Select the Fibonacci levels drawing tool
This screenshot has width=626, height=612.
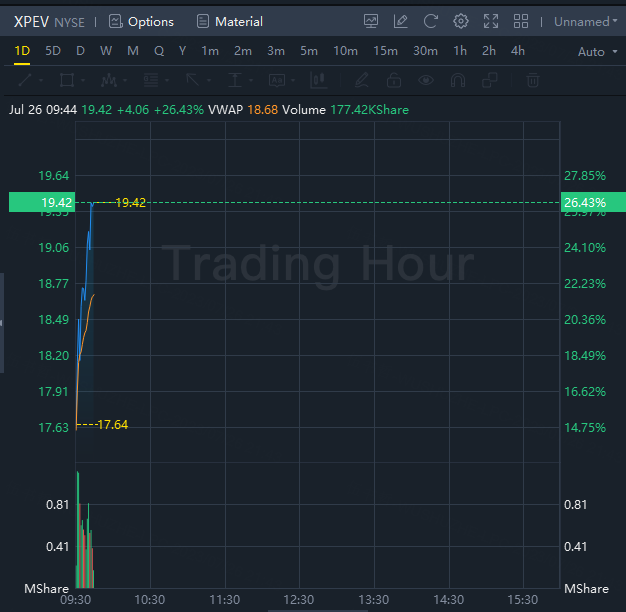[x=151, y=80]
